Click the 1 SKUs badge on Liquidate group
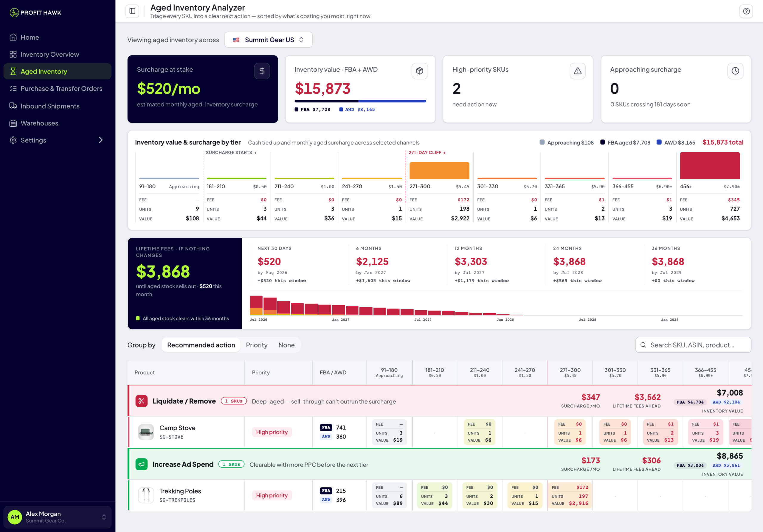The image size is (763, 532). [234, 401]
